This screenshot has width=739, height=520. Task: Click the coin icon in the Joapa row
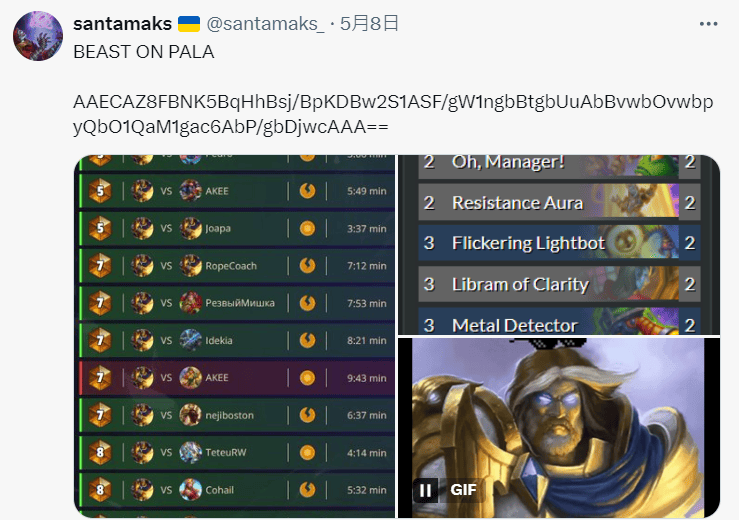[307, 228]
